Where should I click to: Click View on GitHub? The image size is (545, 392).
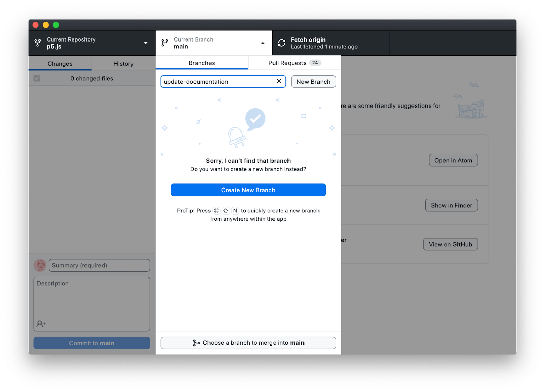(x=450, y=244)
